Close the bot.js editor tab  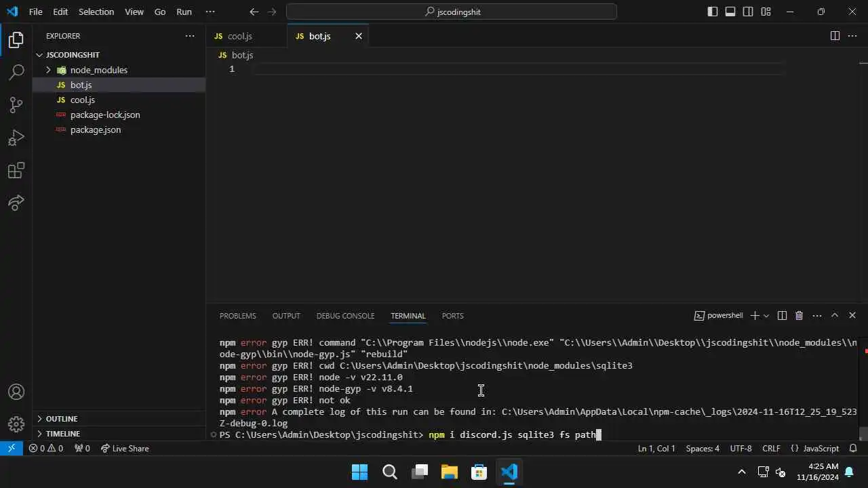pyautogui.click(x=359, y=36)
